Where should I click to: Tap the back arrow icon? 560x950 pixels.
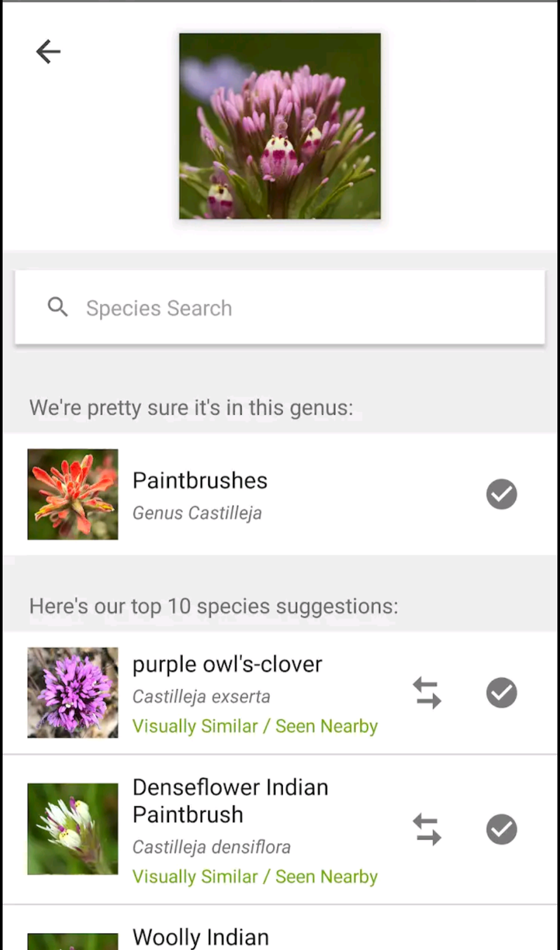pos(48,52)
